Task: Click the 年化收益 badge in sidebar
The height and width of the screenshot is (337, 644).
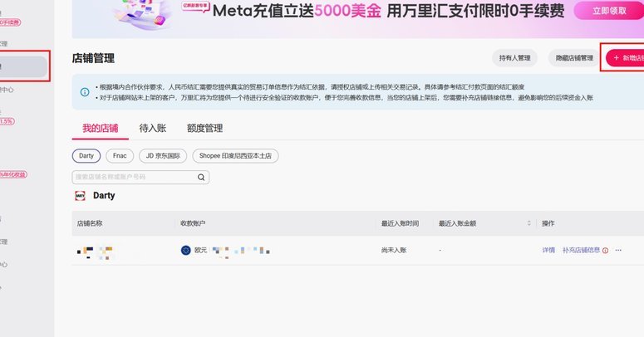Action: click(13, 174)
